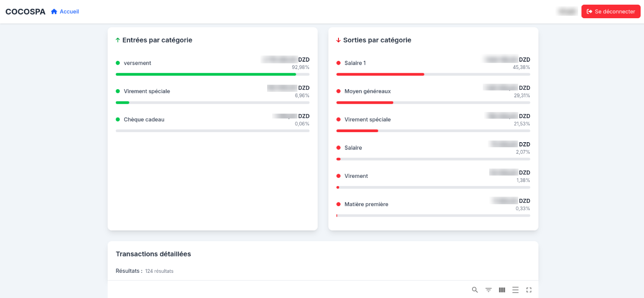Click the Matière première category label
This screenshot has height=298, width=644.
click(366, 204)
